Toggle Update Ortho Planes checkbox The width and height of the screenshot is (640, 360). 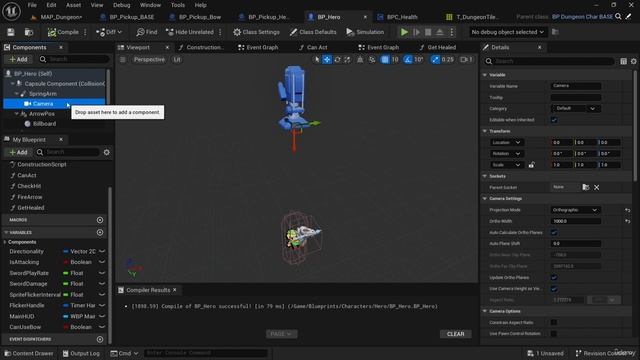tap(554, 278)
